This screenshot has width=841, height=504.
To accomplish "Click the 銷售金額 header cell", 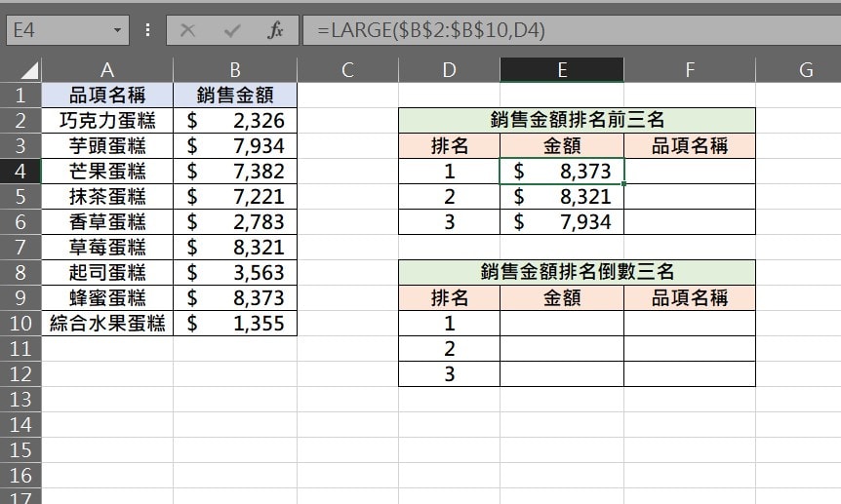I will click(235, 95).
